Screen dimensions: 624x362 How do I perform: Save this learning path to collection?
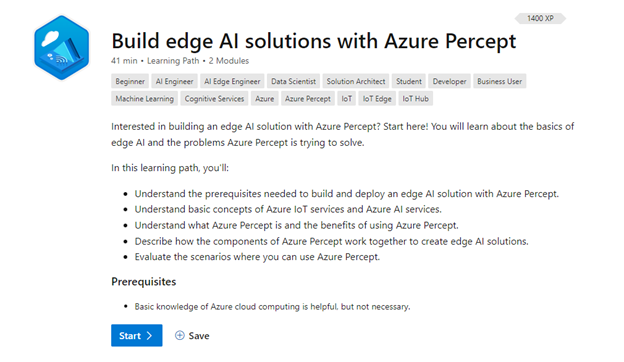pos(192,335)
